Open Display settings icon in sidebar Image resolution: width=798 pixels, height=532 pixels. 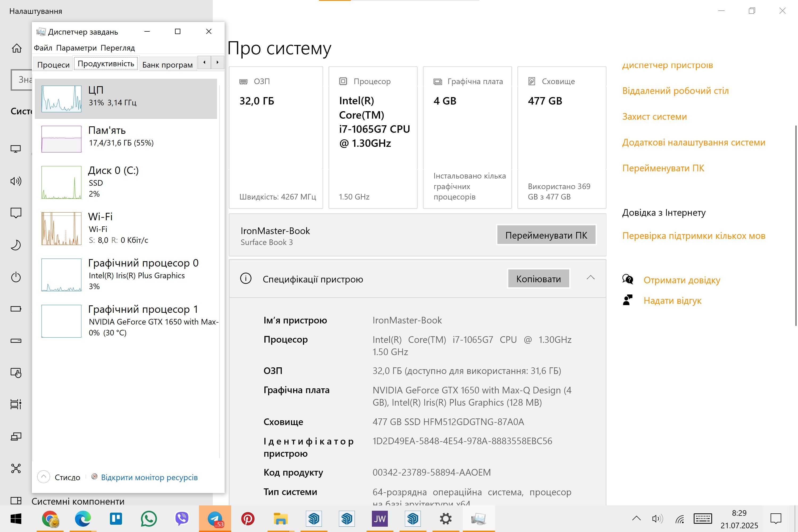[x=16, y=149]
